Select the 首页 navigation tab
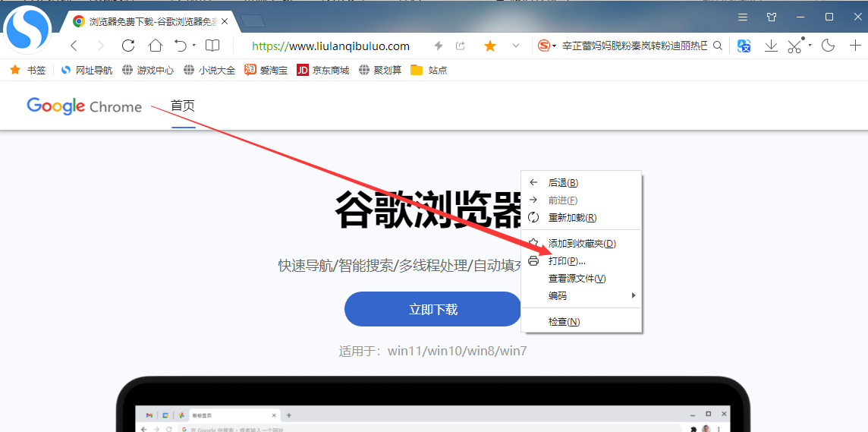The height and width of the screenshot is (432, 868). 183,106
